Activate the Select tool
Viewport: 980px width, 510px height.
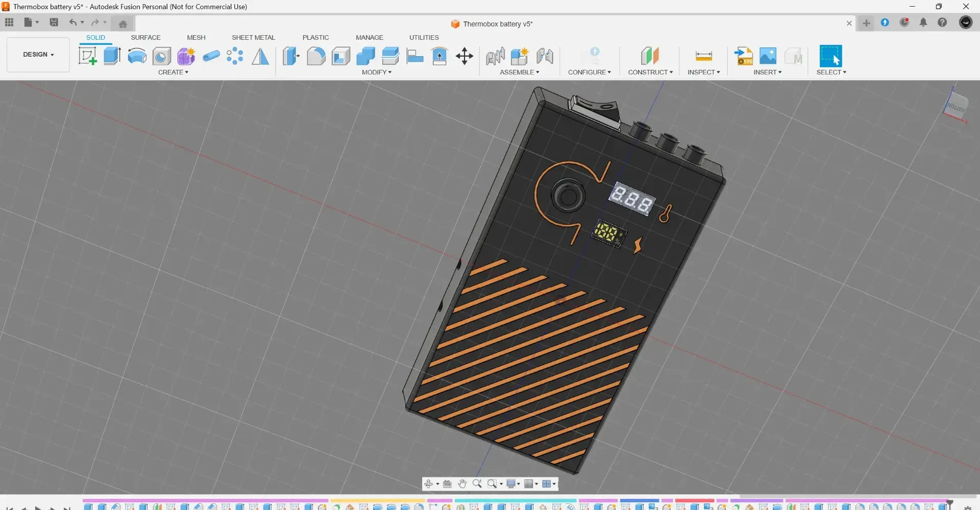pyautogui.click(x=830, y=56)
